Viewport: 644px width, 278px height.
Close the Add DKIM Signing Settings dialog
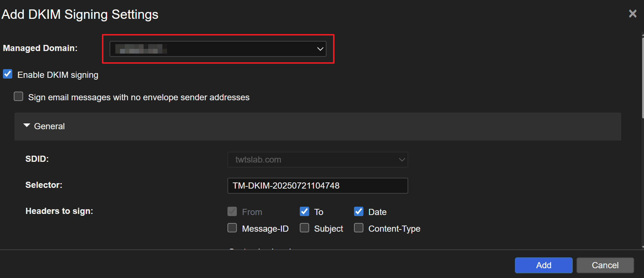coord(632,14)
